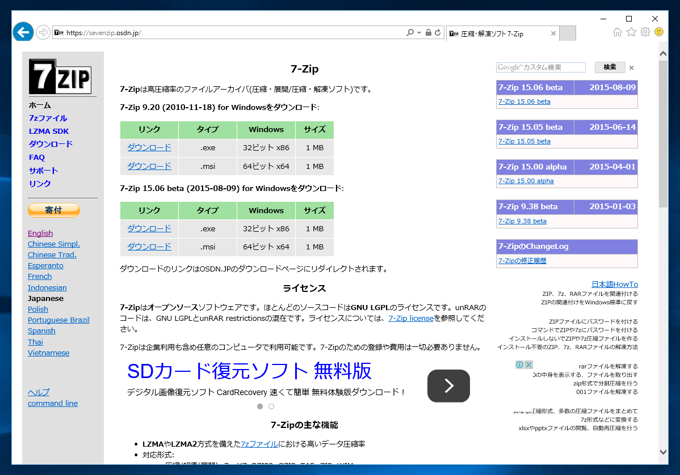This screenshot has height=475, width=680.
Task: Open the ダウンロード sidebar menu link
Action: [51, 144]
